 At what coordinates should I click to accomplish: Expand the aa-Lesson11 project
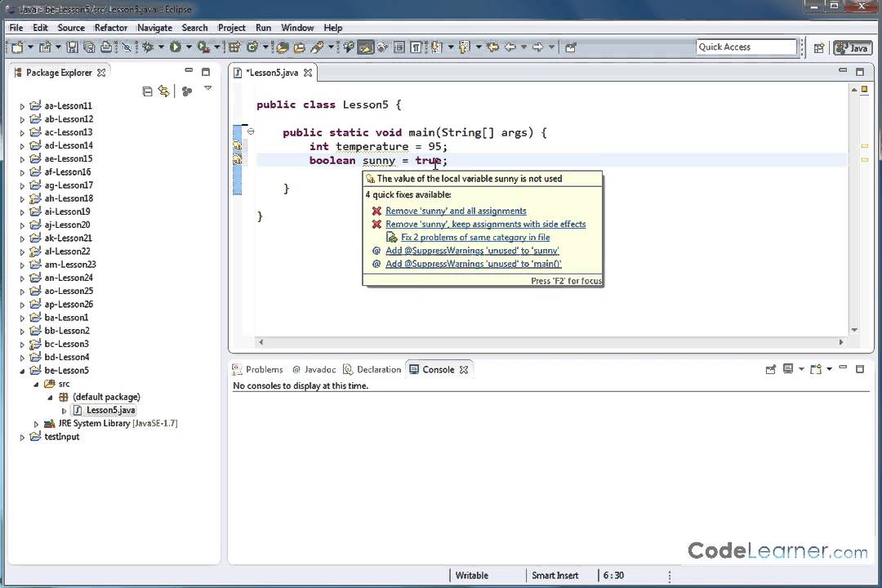pos(22,106)
